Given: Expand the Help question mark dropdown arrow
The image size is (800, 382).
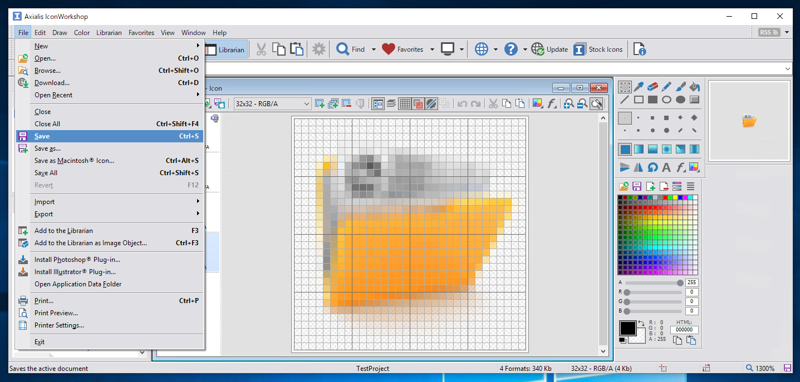Looking at the screenshot, I should tap(524, 49).
